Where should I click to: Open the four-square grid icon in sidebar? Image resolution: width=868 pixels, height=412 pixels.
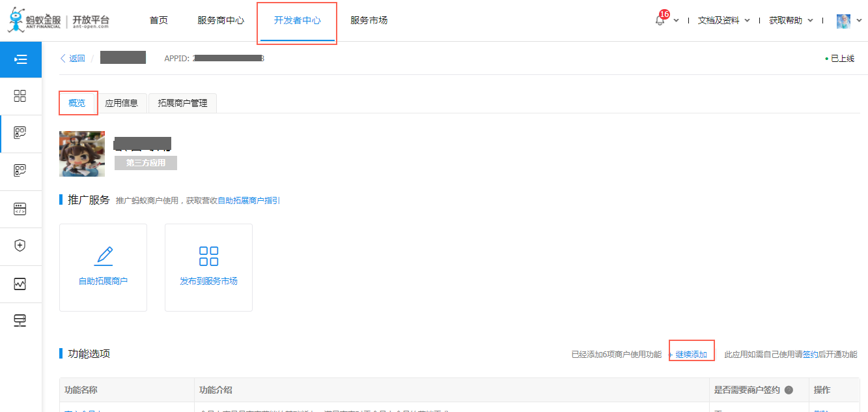pyautogui.click(x=20, y=96)
